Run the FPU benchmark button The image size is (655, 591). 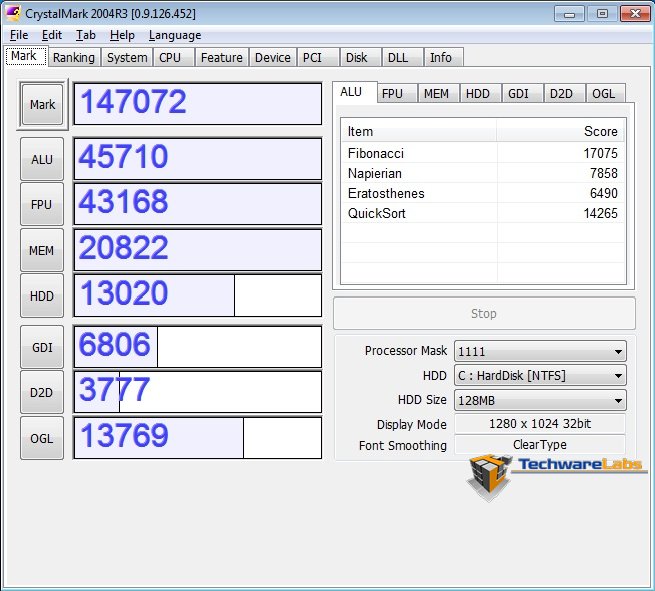pos(42,204)
